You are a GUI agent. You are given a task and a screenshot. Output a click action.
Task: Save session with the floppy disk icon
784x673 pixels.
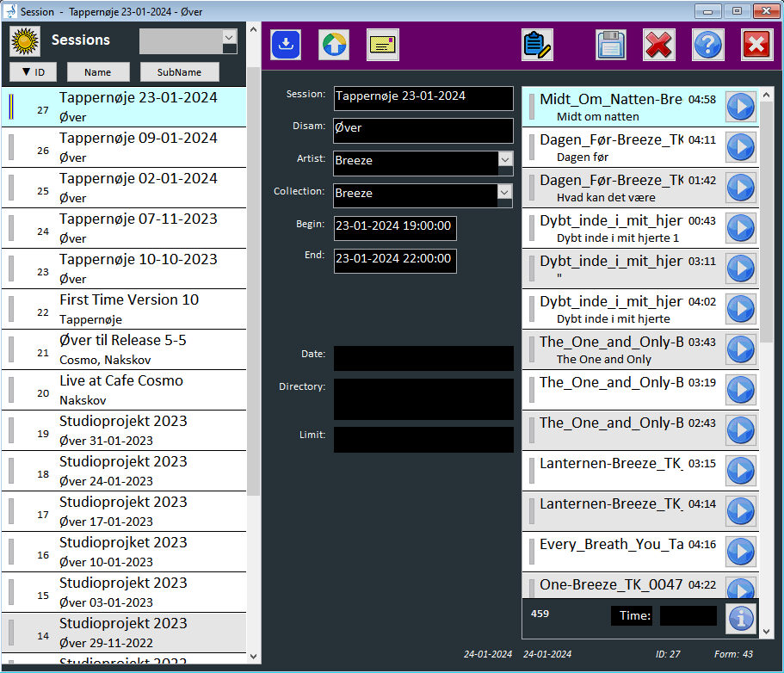[611, 45]
